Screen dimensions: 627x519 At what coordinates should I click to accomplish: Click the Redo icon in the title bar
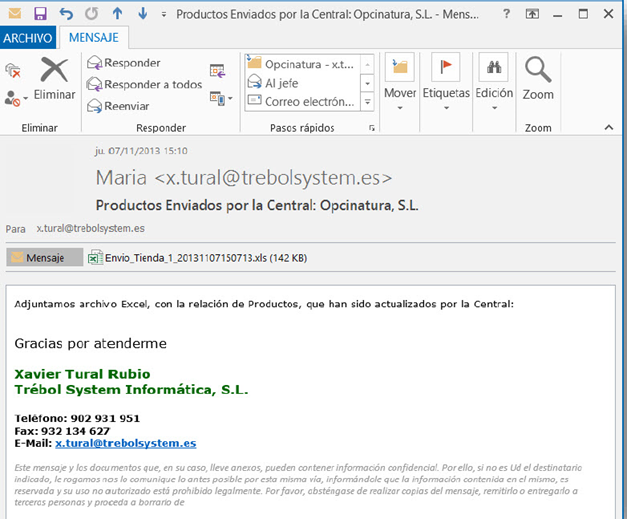pyautogui.click(x=92, y=14)
